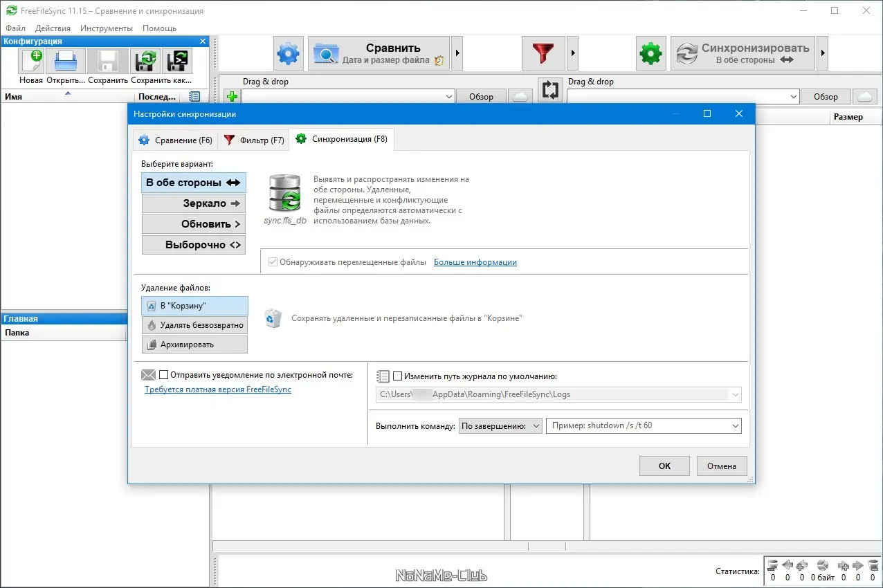Select Зеркало sync variant

tap(194, 203)
